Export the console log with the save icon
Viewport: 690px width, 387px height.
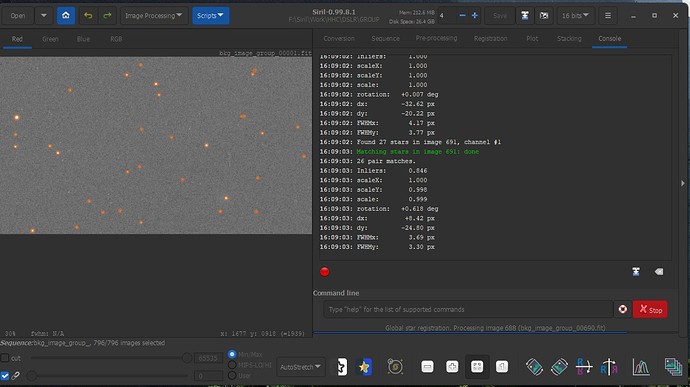click(x=636, y=272)
